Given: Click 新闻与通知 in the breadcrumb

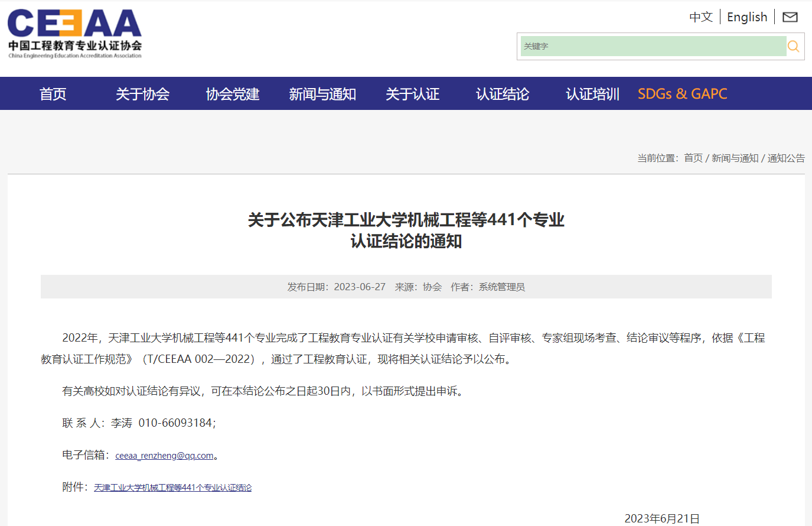Looking at the screenshot, I should 735,158.
